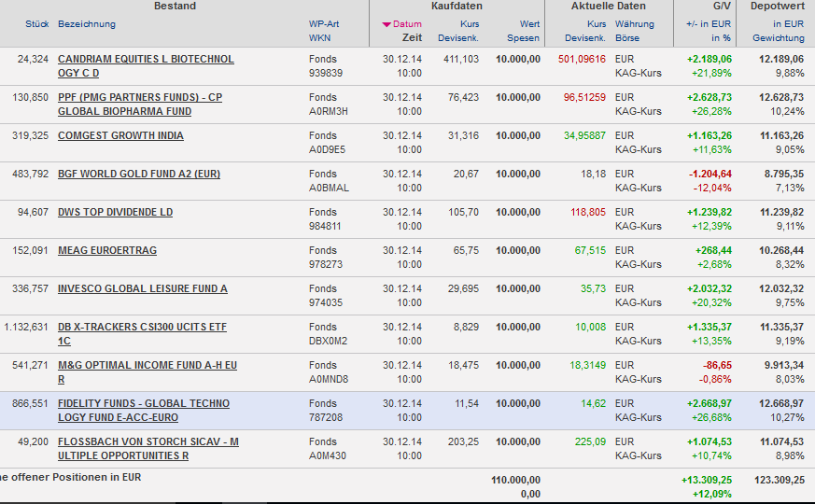The width and height of the screenshot is (815, 504).
Task: Select the quantity 24,324 cell
Action: pyautogui.click(x=33, y=59)
